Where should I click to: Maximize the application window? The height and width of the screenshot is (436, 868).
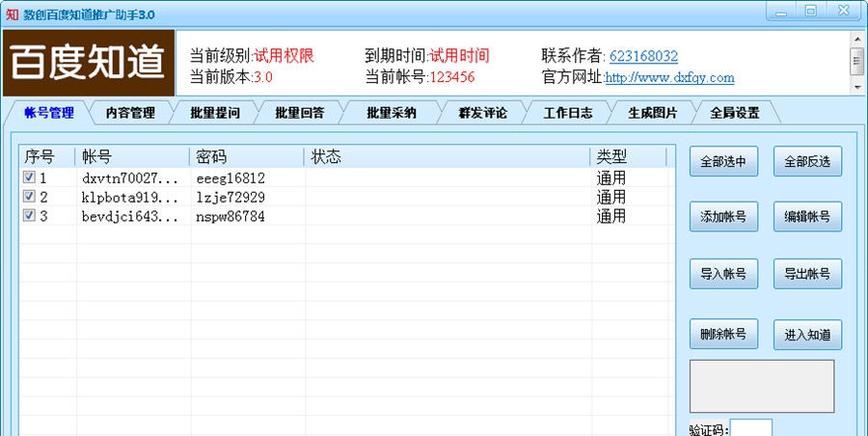click(810, 11)
